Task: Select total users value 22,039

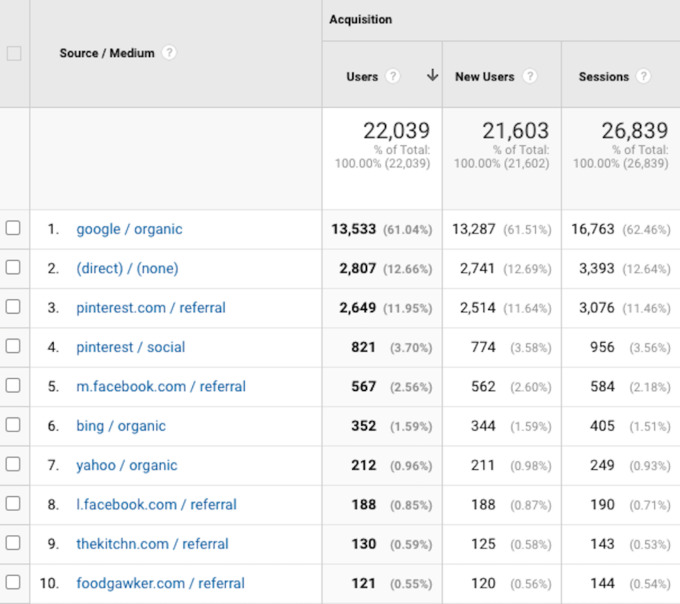Action: coord(396,131)
